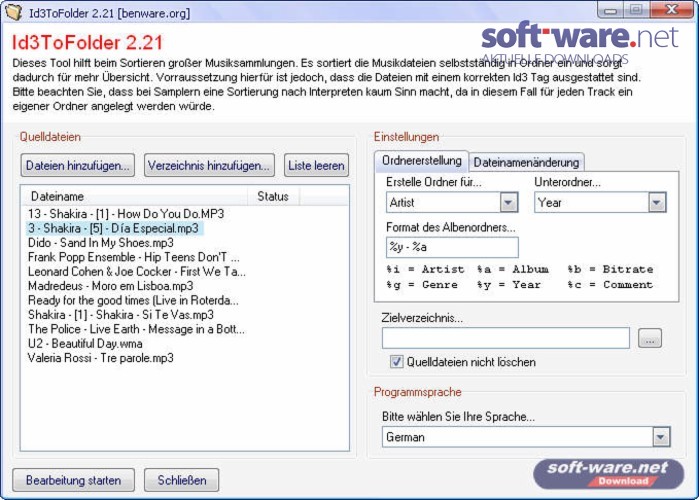Select file 13 - Shakira - [1] - How Do You Do.MP3
This screenshot has width=699, height=500.
tap(126, 214)
